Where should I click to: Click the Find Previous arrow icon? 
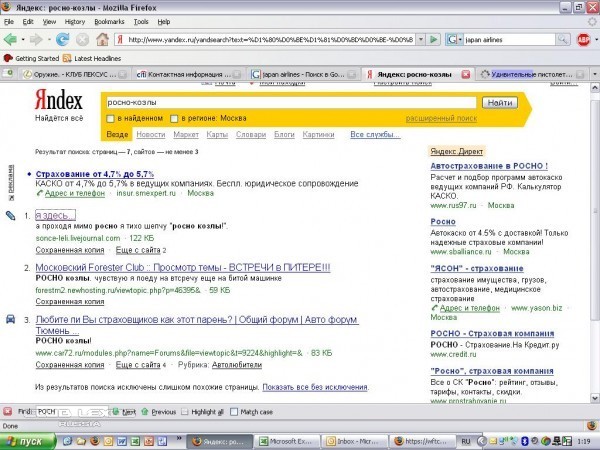click(145, 411)
